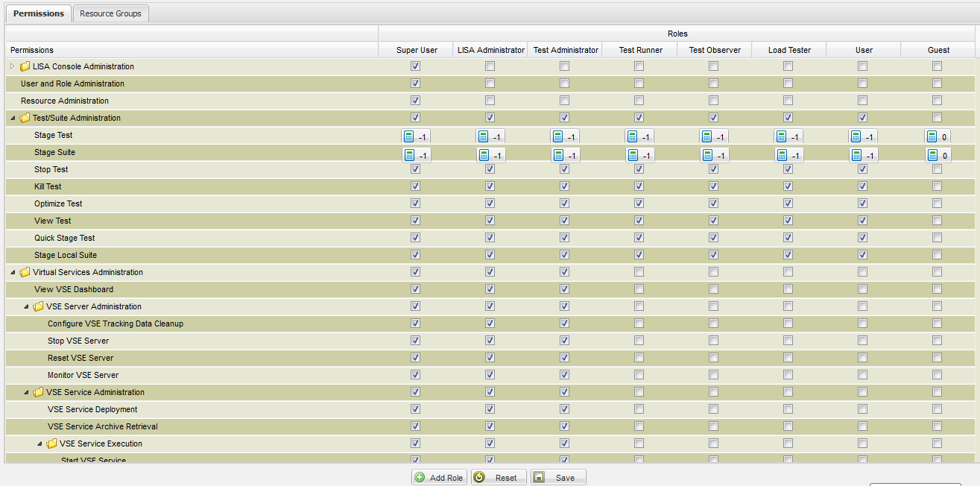This screenshot has height=486, width=980.
Task: Click the LISA Console Administration folder icon
Action: [x=25, y=67]
